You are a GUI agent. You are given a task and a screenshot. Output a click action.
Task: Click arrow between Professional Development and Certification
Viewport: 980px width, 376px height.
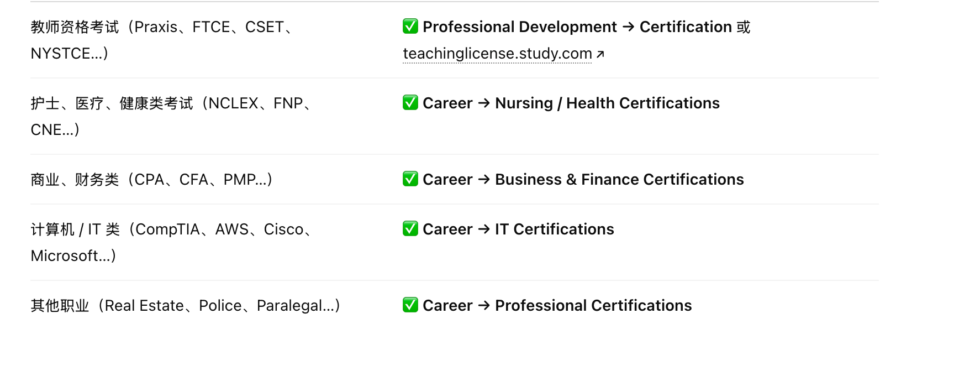click(x=628, y=27)
